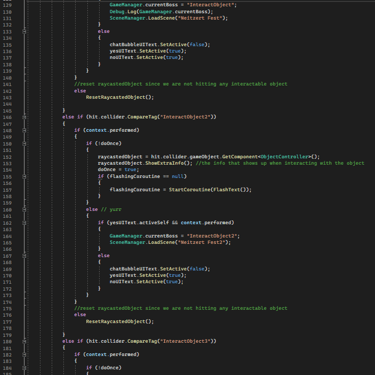Click line number 159 in the gutter
The image size is (375, 375).
7,203
